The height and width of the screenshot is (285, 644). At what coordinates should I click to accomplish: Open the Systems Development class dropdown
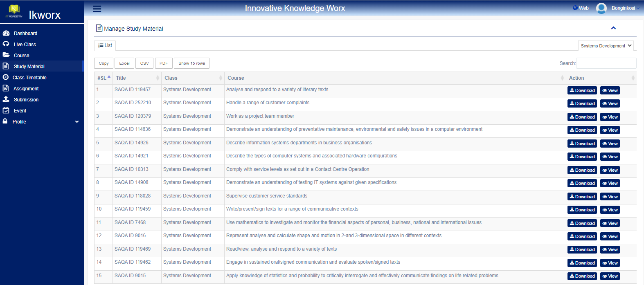[606, 46]
